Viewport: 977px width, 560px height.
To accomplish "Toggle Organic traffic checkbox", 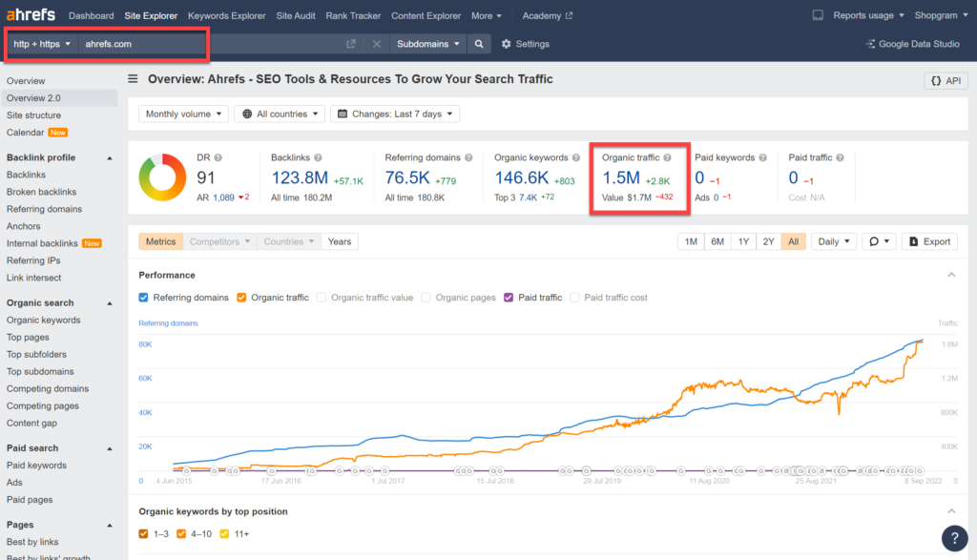I will tap(241, 298).
